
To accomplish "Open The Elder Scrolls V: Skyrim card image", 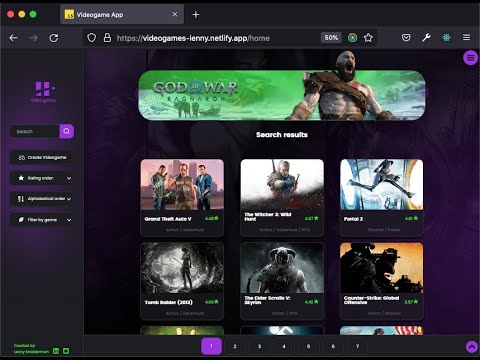I will 282,268.
